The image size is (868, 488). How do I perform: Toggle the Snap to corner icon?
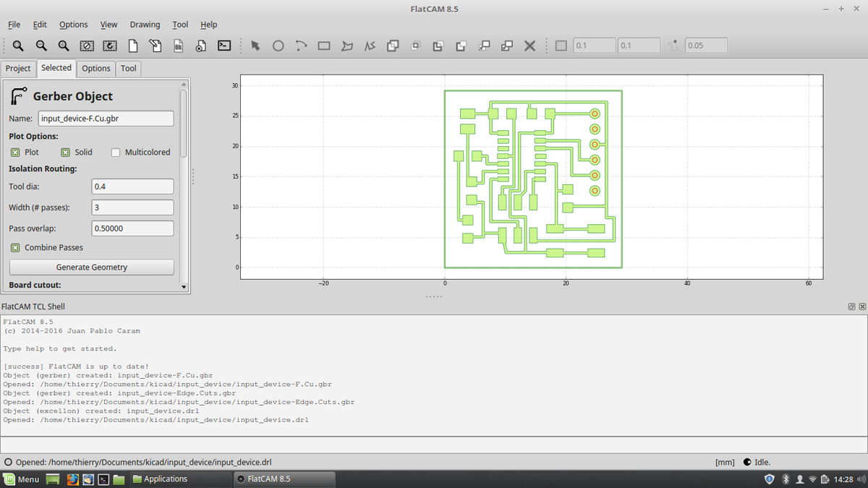673,46
